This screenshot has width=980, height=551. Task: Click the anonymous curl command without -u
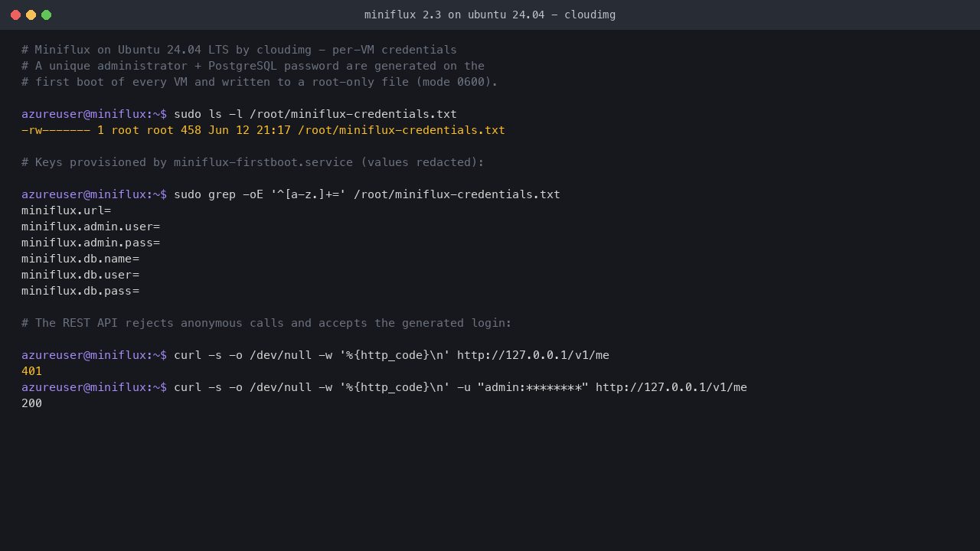tap(391, 355)
